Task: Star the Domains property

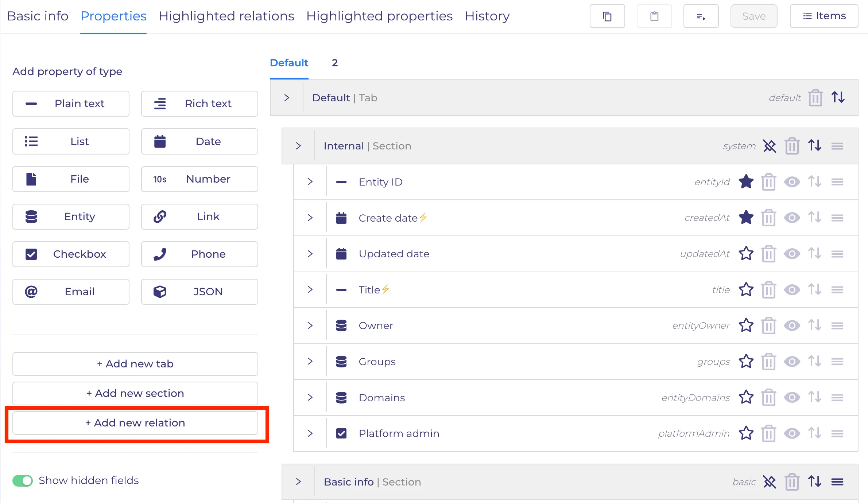Action: pyautogui.click(x=746, y=397)
